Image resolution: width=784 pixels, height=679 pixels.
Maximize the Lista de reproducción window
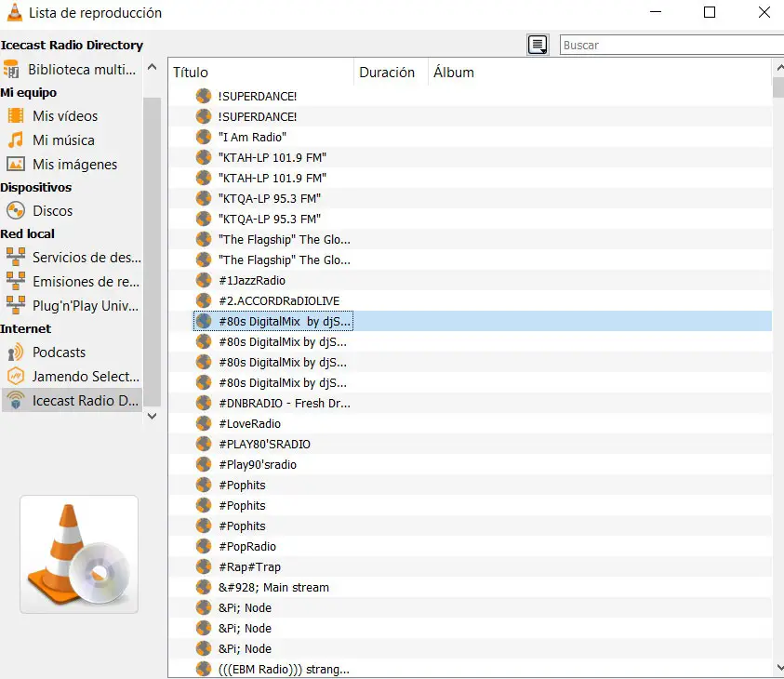pyautogui.click(x=710, y=12)
